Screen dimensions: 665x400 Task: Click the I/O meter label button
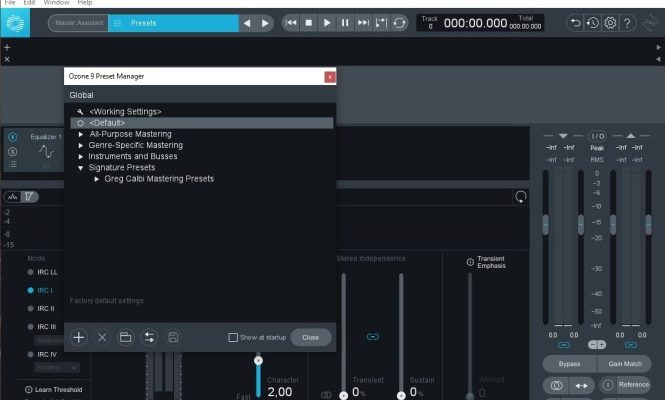tap(597, 136)
